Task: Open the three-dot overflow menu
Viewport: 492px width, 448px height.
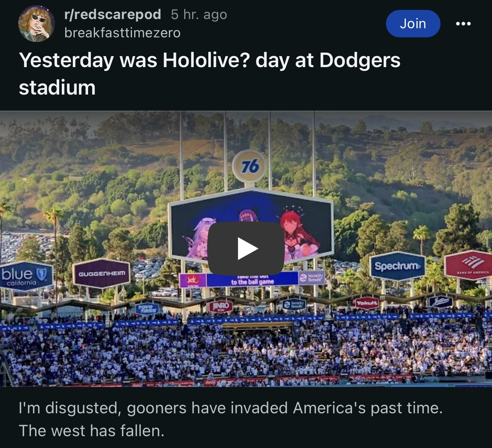Action: tap(463, 24)
